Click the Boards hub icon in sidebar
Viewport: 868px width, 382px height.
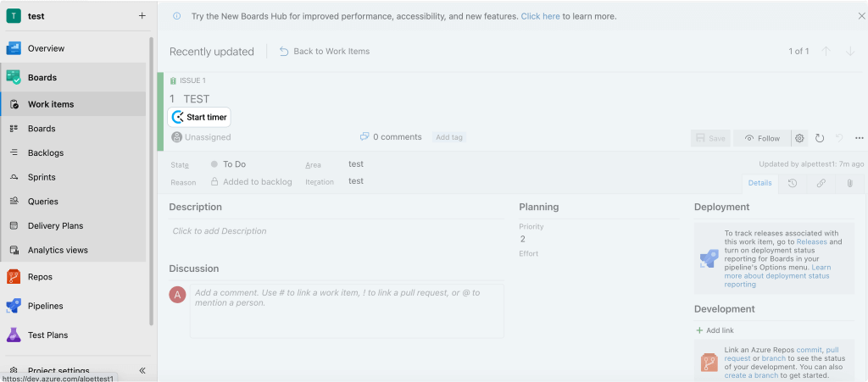14,77
